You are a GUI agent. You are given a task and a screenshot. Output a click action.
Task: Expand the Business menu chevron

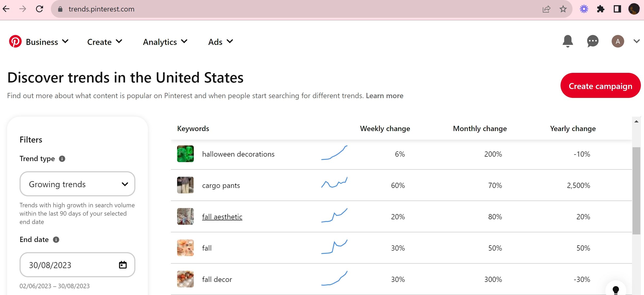click(65, 41)
